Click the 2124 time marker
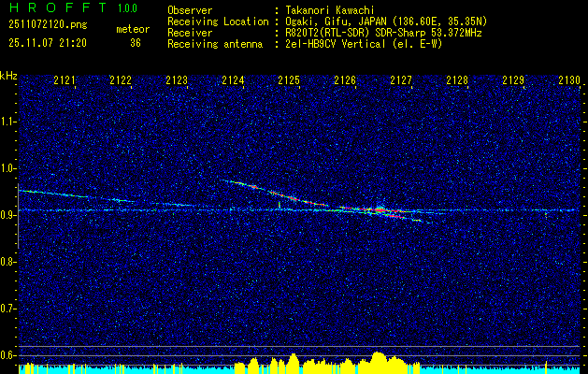 click(x=233, y=80)
